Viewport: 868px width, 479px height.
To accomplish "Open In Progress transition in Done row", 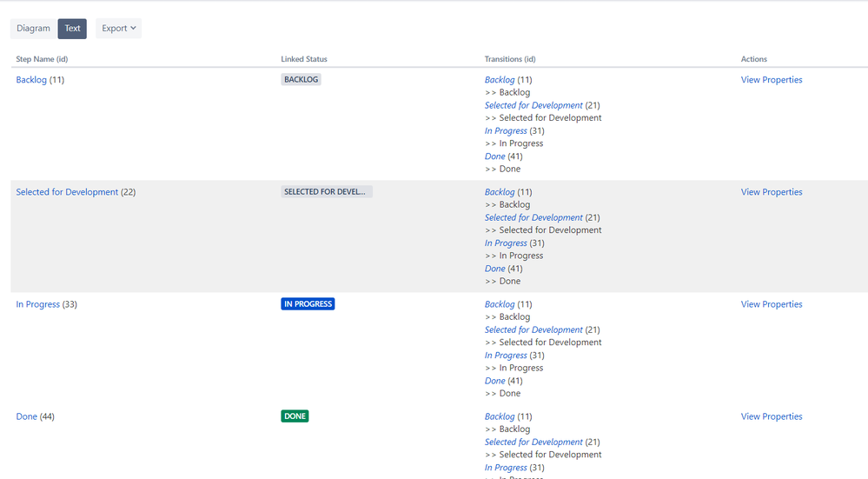I will pos(506,468).
